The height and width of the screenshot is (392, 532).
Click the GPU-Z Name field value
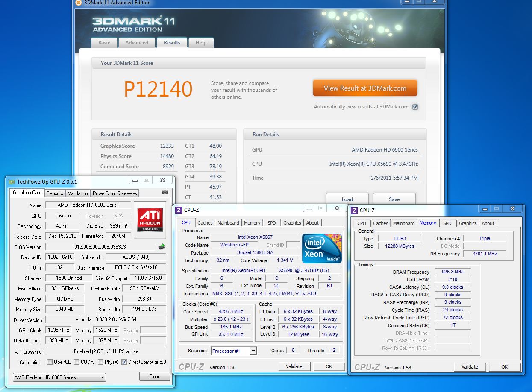88,205
